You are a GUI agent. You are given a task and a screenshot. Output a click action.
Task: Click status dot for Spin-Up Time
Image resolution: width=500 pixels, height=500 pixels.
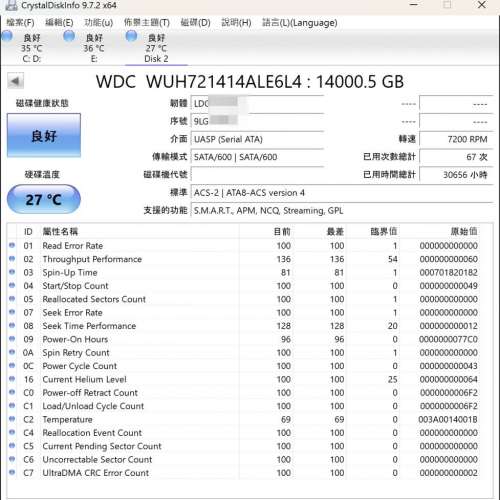pos(12,272)
